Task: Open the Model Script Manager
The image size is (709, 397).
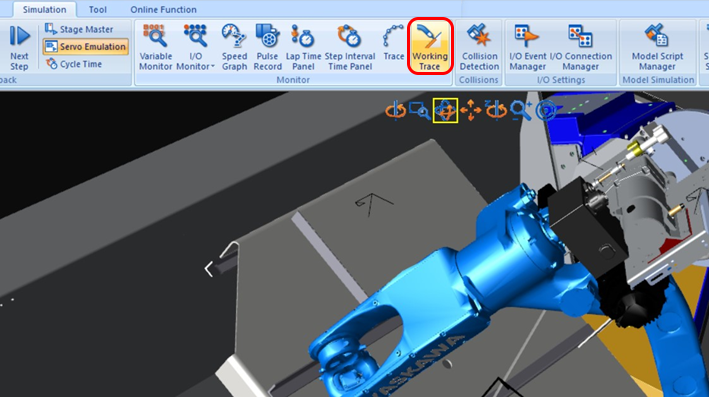Action: pyautogui.click(x=657, y=47)
